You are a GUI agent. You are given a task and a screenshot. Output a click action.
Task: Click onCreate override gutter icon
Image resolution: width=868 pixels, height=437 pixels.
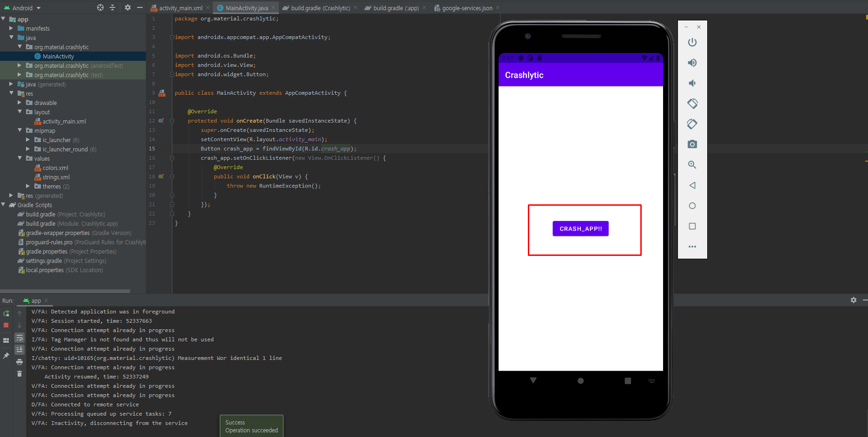coord(161,121)
